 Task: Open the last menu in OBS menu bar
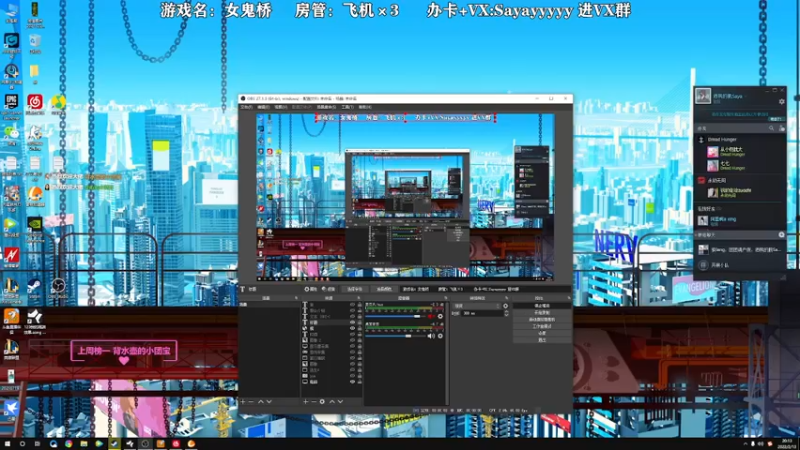365,107
